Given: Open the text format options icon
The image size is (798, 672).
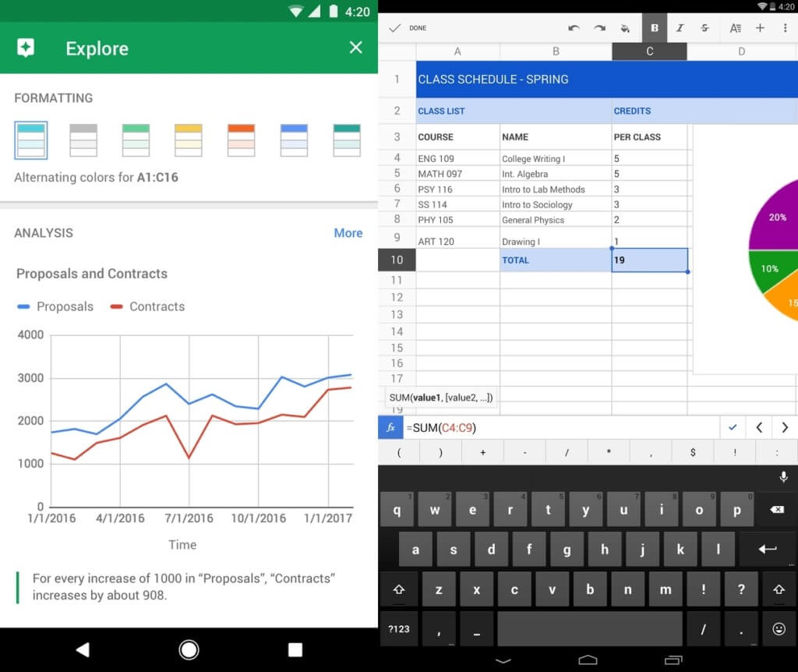Looking at the screenshot, I should tap(735, 28).
